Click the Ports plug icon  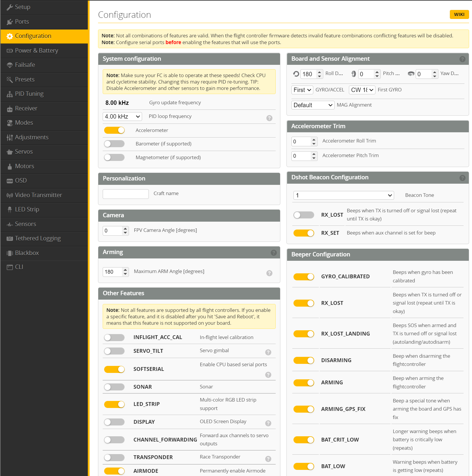[10, 22]
